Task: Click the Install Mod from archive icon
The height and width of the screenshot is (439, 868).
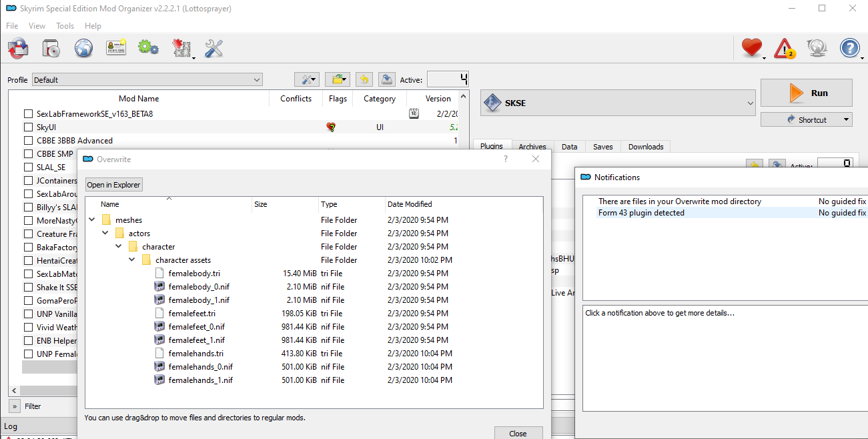Action: pyautogui.click(x=18, y=48)
